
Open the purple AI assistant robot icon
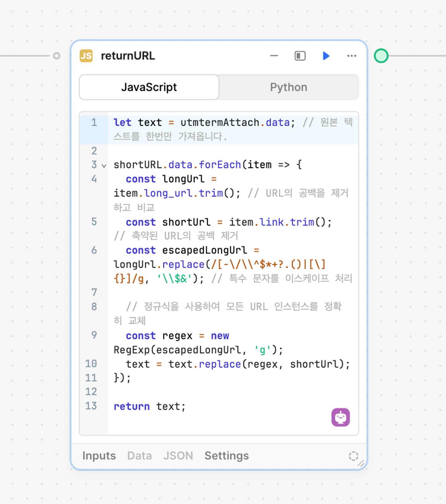tap(341, 417)
